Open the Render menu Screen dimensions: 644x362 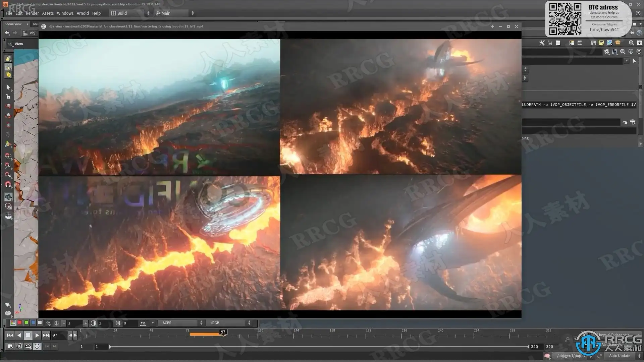32,13
